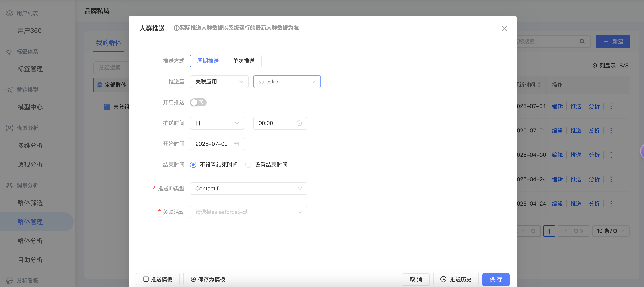Click the info icon beside the dialog title
644x287 pixels.
176,28
